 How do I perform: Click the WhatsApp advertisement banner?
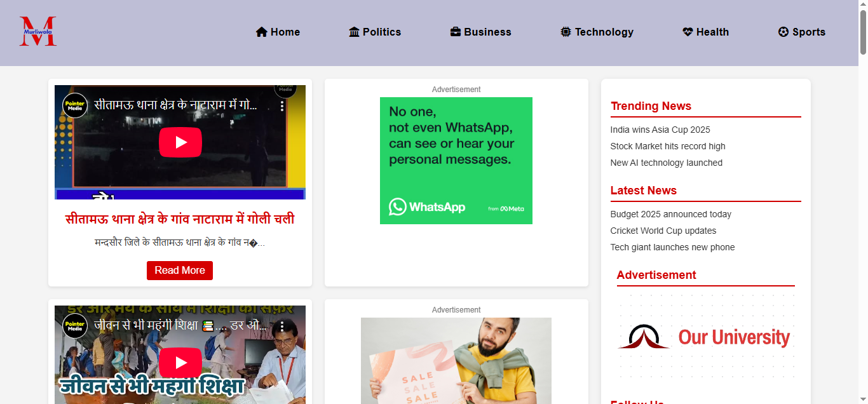pos(456,161)
